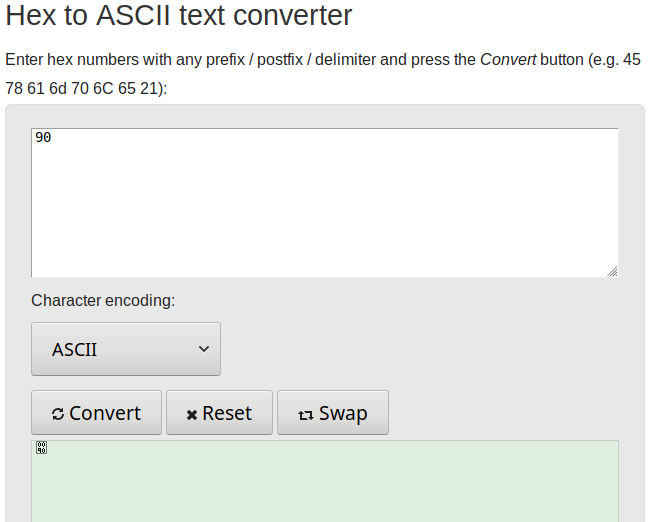This screenshot has height=522, width=654.
Task: Click the Convert button
Action: tap(96, 413)
